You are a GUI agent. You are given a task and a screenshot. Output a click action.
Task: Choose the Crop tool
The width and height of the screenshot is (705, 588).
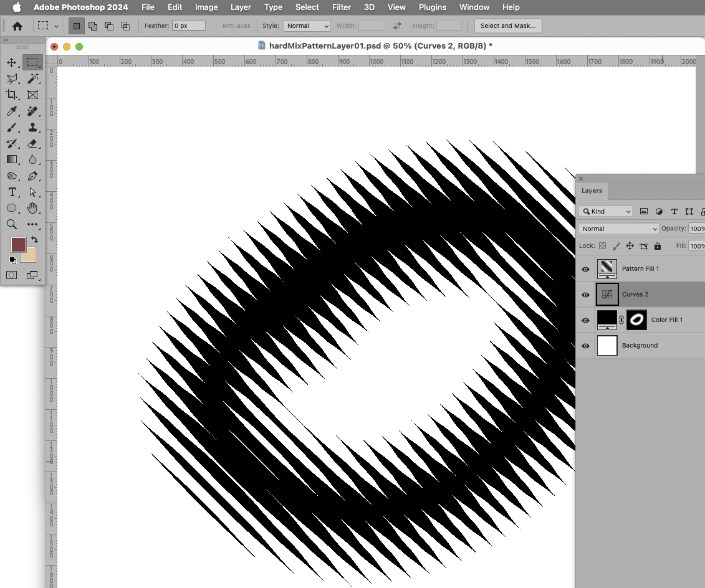[x=11, y=95]
